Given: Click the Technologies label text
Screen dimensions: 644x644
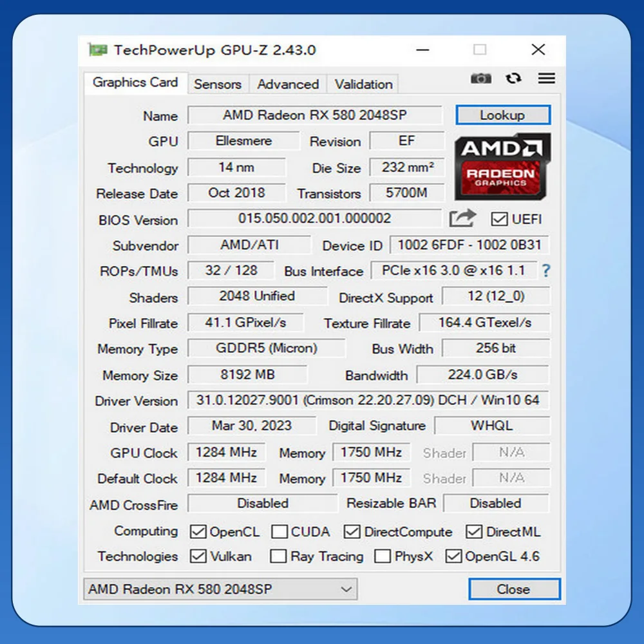Looking at the screenshot, I should point(138,556).
